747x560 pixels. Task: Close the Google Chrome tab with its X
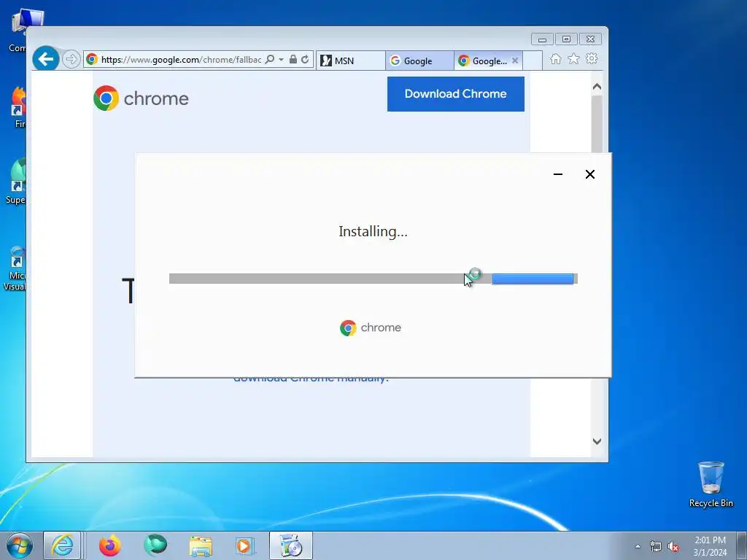(515, 61)
